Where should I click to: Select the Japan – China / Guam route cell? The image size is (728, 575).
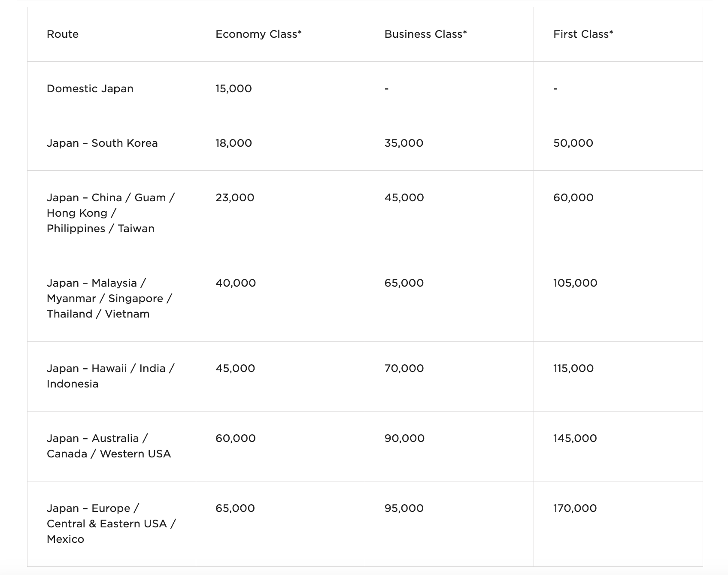click(111, 213)
